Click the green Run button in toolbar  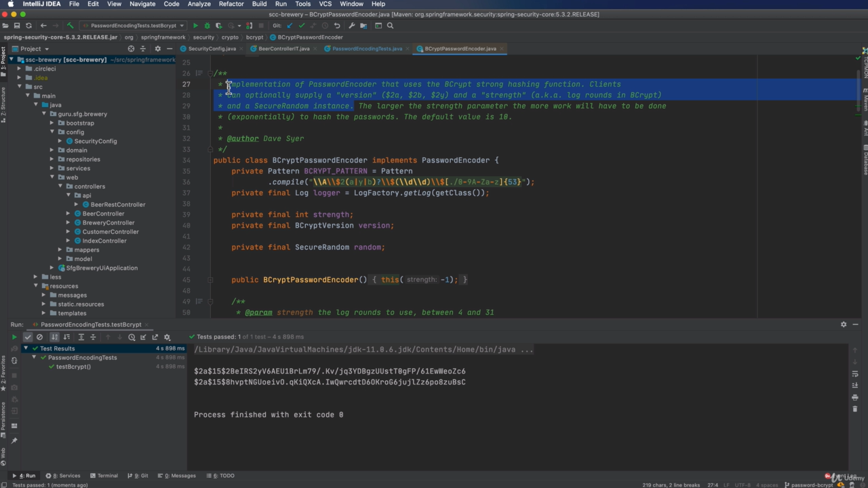click(195, 26)
